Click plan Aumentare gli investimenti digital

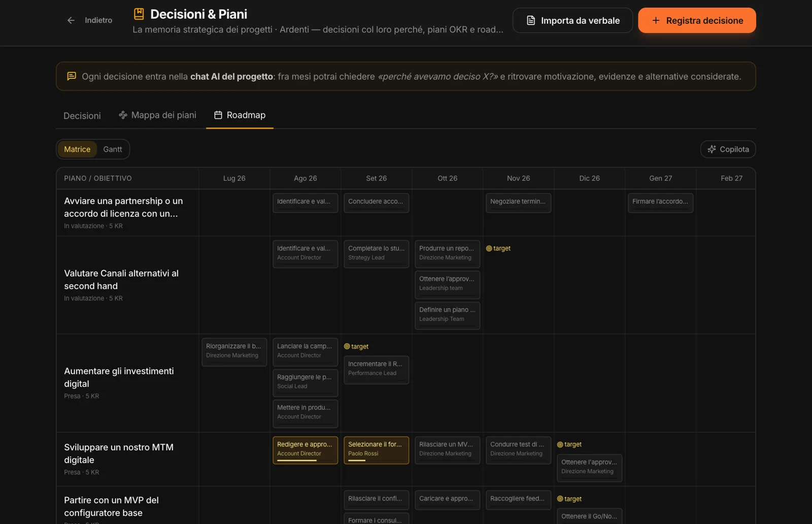(119, 377)
